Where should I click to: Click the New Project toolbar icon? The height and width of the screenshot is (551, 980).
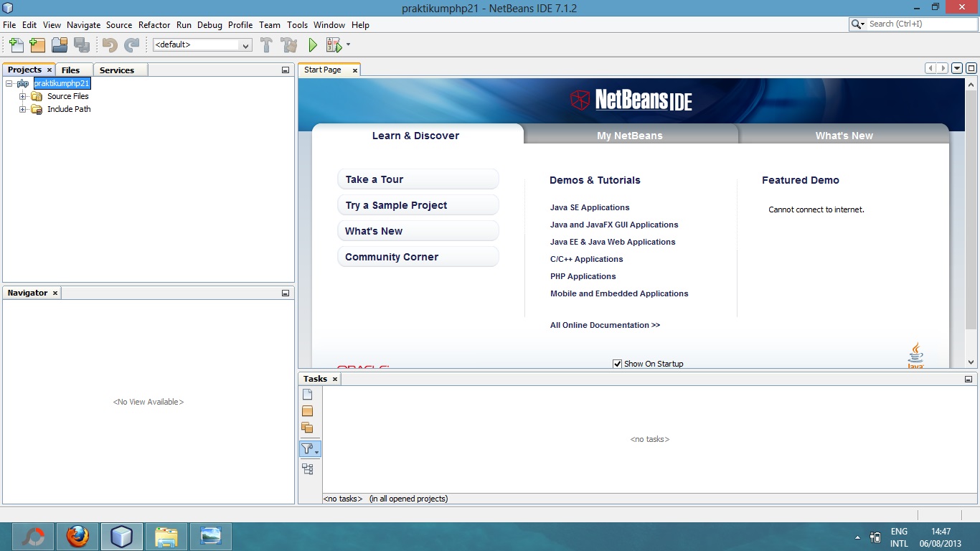(37, 45)
